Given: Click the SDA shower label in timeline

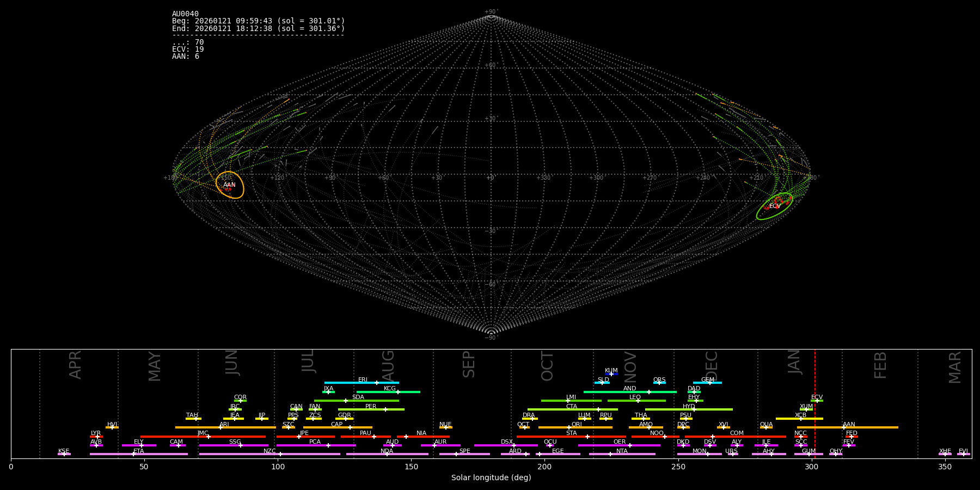Looking at the screenshot, I should pos(358,397).
